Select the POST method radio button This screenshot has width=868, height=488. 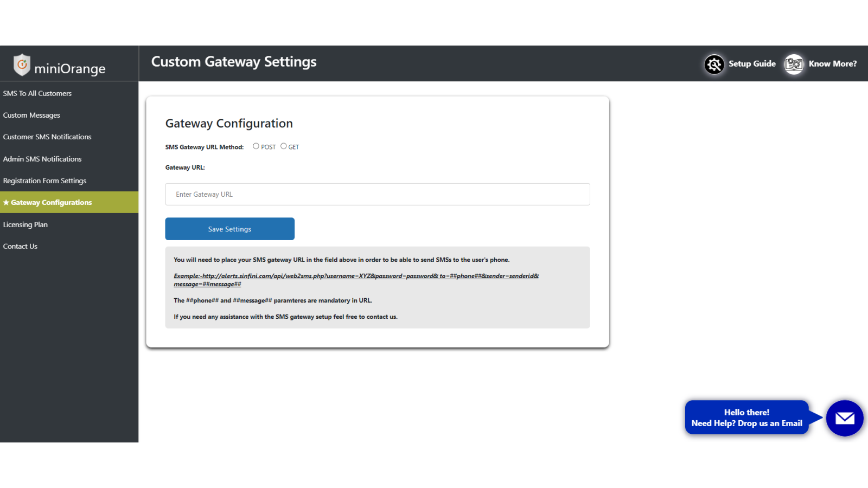256,146
